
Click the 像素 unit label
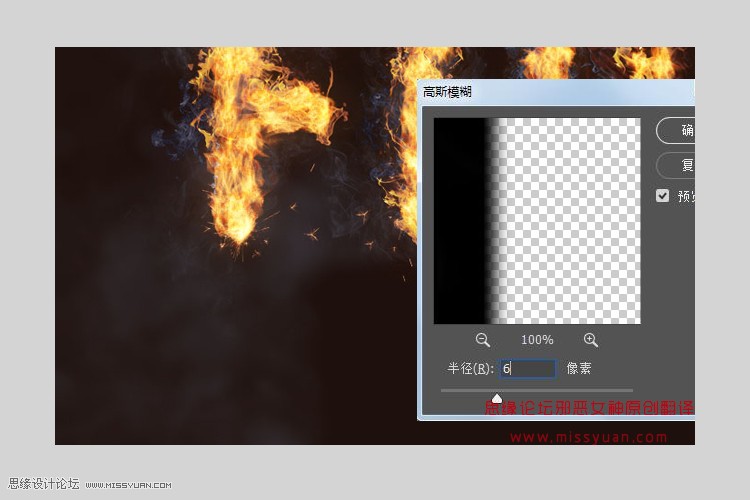[579, 368]
